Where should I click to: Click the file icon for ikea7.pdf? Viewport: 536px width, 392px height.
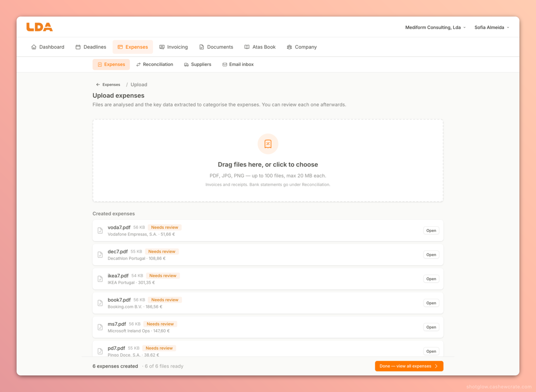pyautogui.click(x=100, y=279)
